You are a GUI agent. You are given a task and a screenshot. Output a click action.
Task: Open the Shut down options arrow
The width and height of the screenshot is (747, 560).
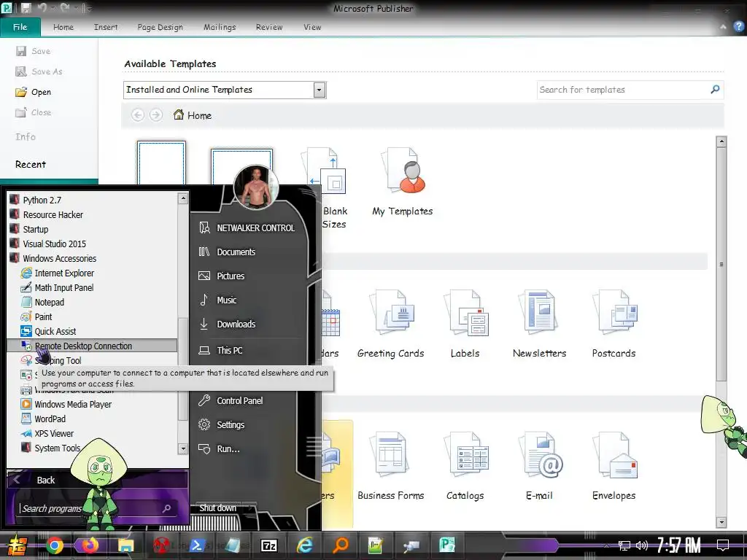(x=252, y=508)
